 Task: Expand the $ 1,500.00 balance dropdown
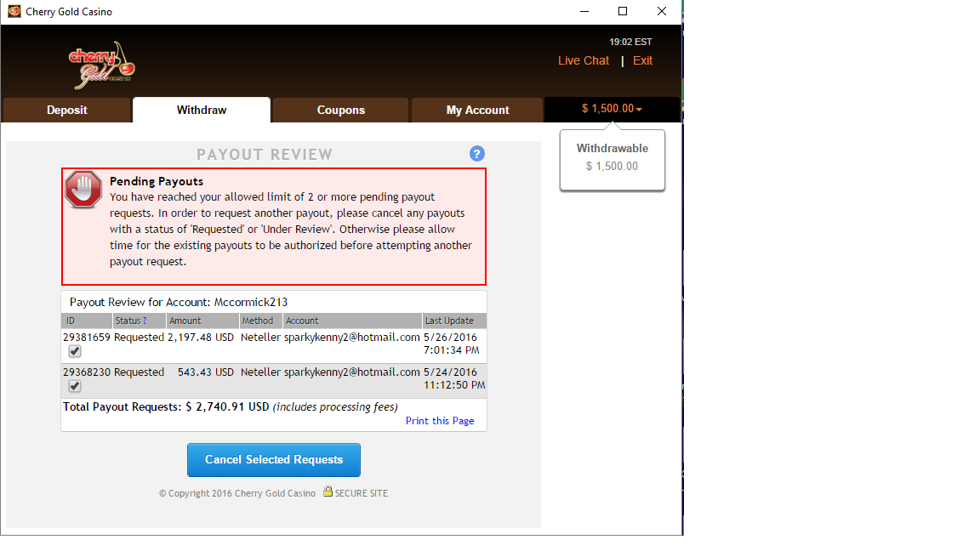[612, 109]
